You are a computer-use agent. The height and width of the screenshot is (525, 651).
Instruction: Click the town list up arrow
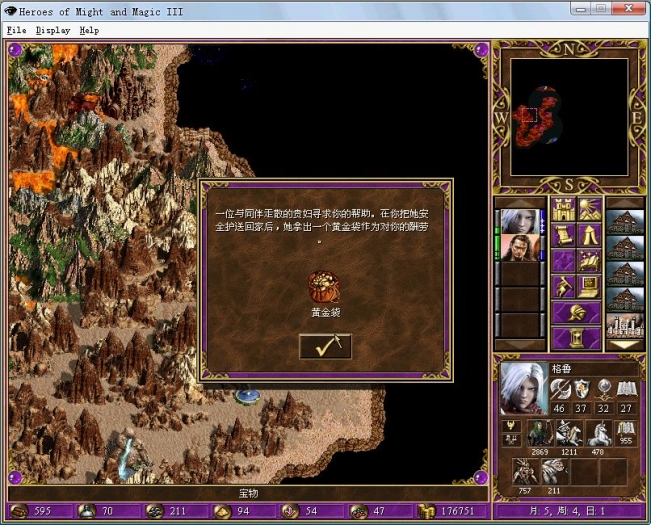coord(625,203)
